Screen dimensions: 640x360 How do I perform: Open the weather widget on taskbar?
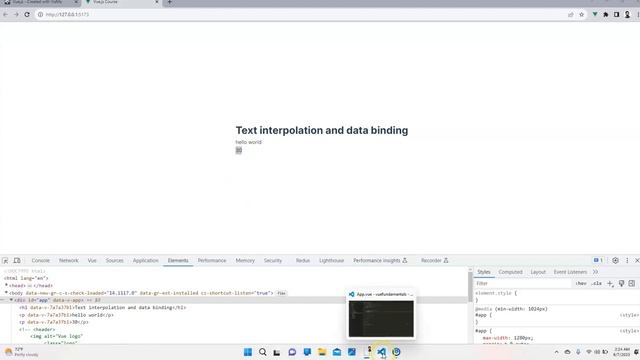pyautogui.click(x=21, y=352)
